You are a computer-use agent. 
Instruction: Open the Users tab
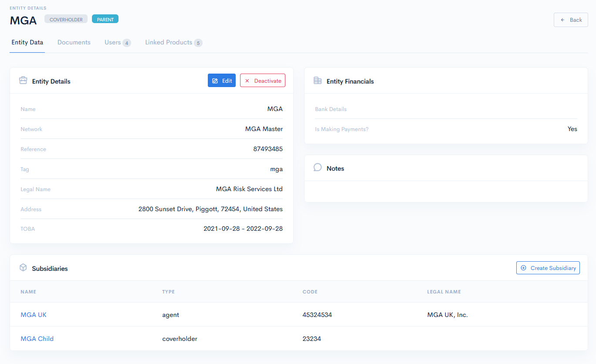point(112,43)
